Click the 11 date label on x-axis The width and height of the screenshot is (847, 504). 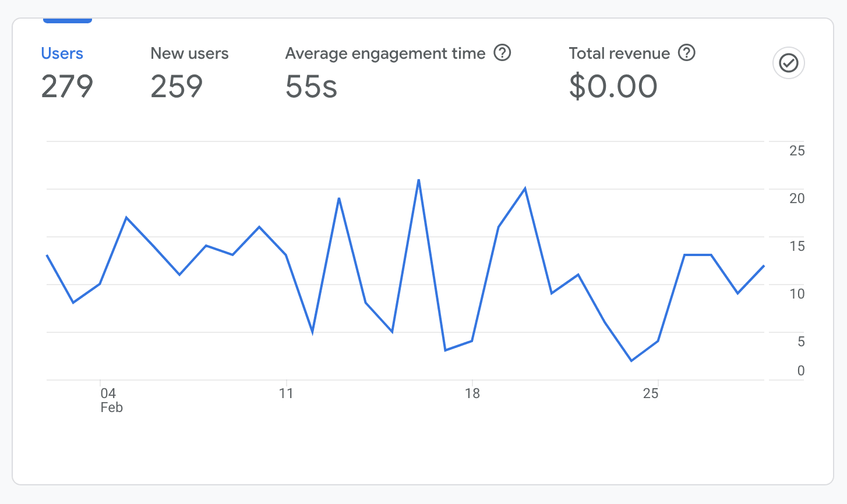(286, 393)
